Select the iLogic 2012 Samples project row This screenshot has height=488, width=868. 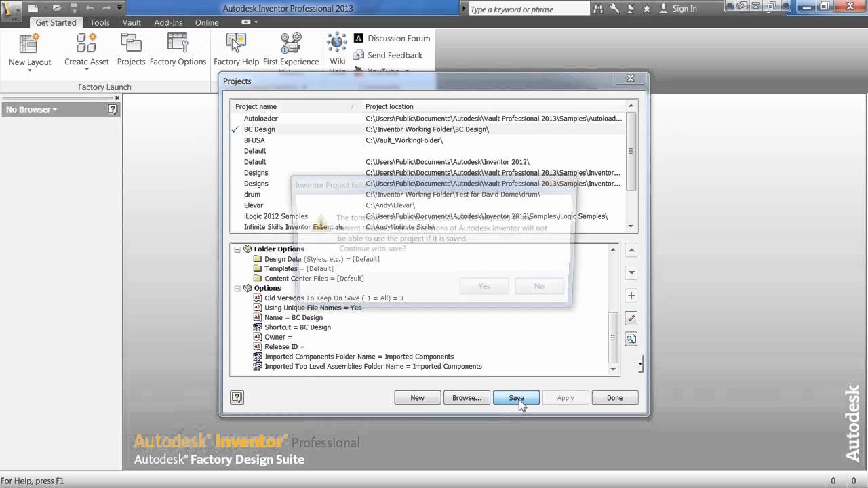click(x=428, y=216)
